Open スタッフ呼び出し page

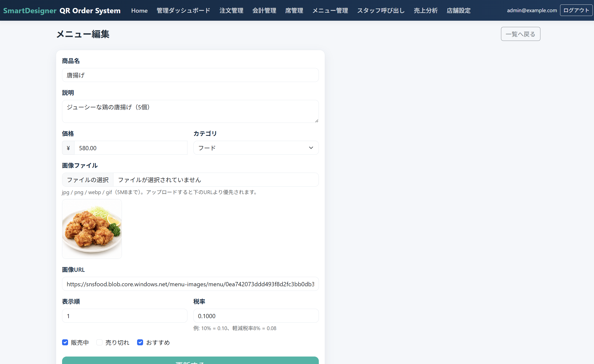click(x=381, y=10)
